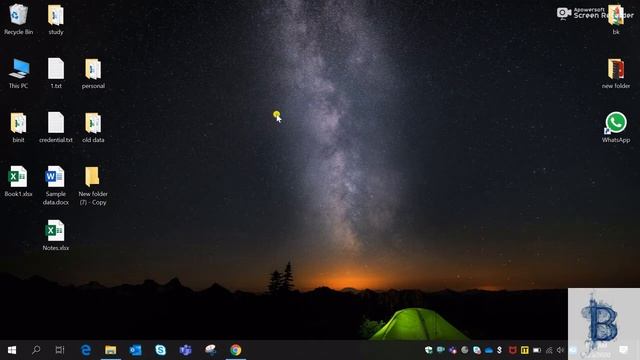The height and width of the screenshot is (360, 640).
Task: Select the WhatsApp desktop shortcut
Action: [616, 127]
